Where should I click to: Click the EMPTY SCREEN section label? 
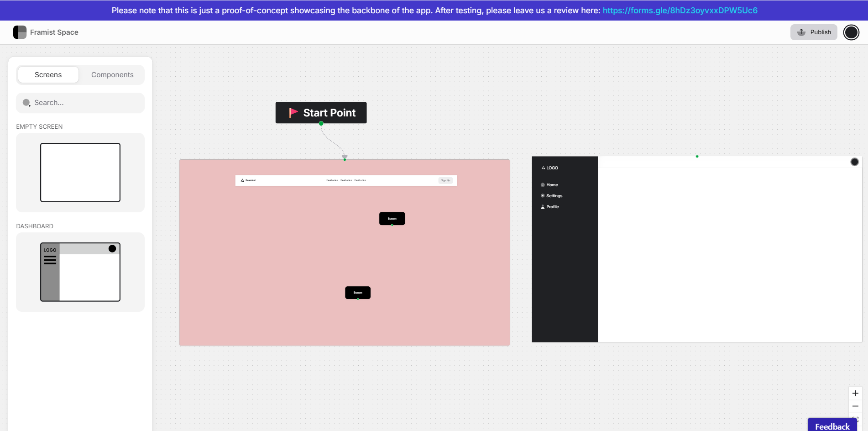click(x=39, y=126)
